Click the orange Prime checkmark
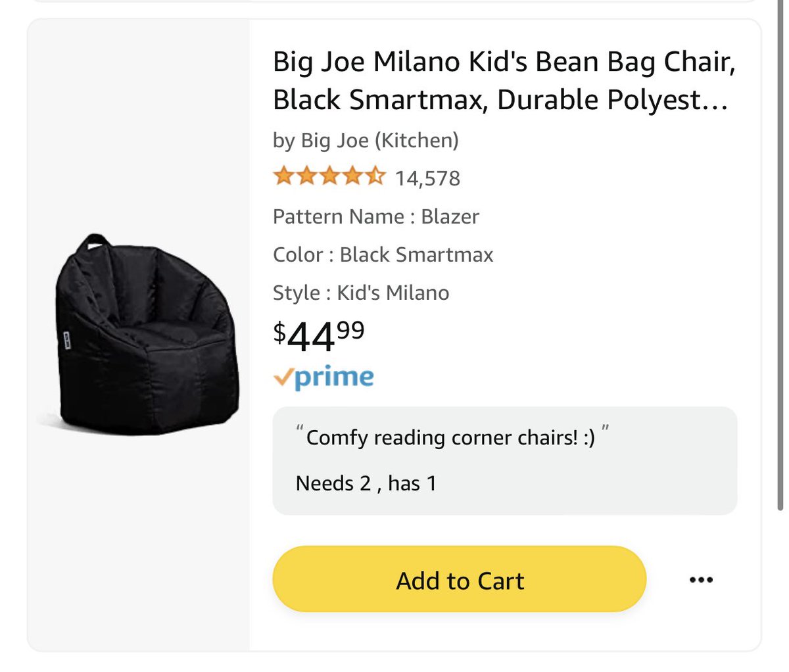This screenshot has height=672, width=789. tap(283, 376)
